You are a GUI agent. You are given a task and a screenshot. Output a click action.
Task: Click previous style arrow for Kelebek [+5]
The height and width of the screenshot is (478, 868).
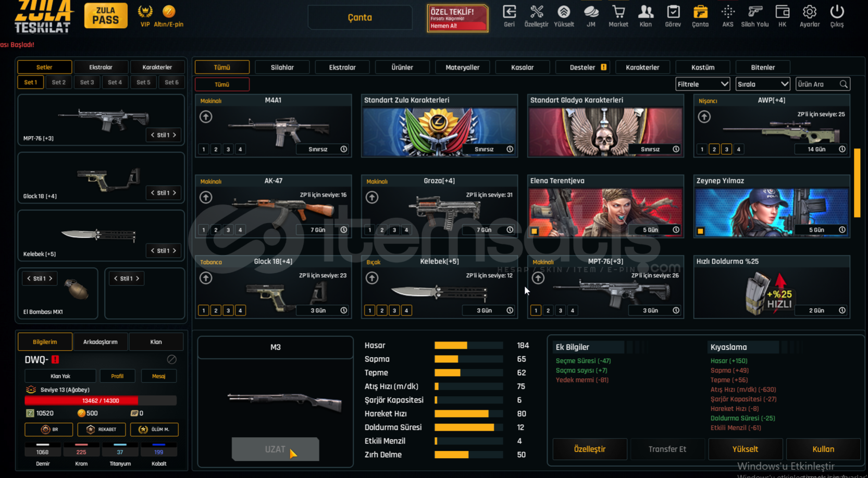[x=153, y=251]
